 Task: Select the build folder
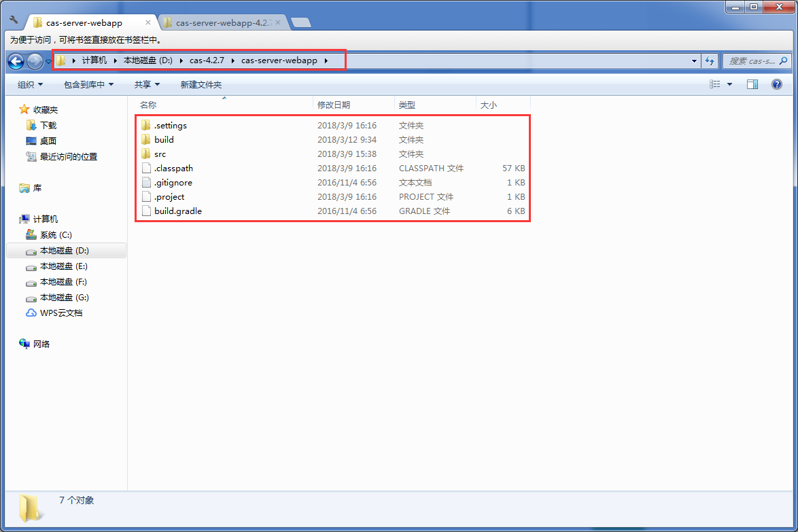point(164,139)
